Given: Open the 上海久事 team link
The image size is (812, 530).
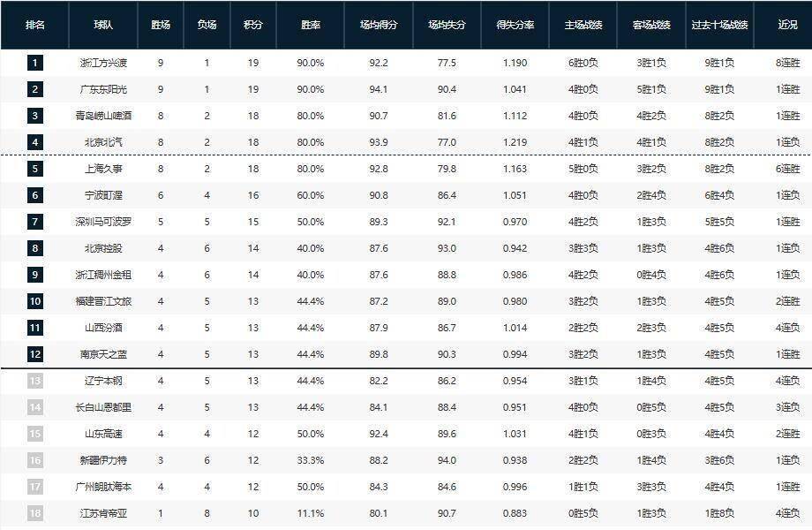Looking at the screenshot, I should tap(103, 169).
